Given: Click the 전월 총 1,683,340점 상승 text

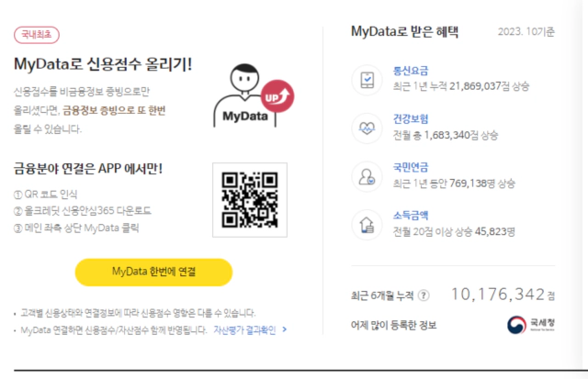Looking at the screenshot, I should pyautogui.click(x=445, y=135).
